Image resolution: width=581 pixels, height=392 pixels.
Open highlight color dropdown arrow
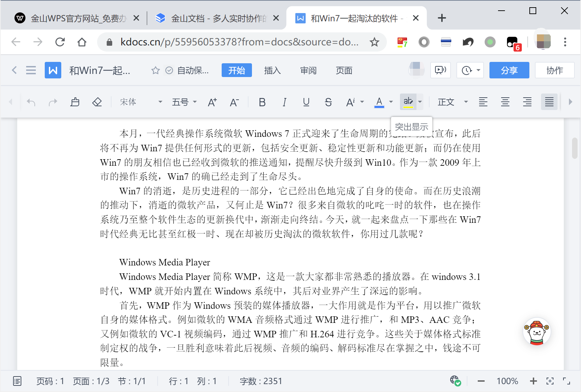[x=420, y=102]
